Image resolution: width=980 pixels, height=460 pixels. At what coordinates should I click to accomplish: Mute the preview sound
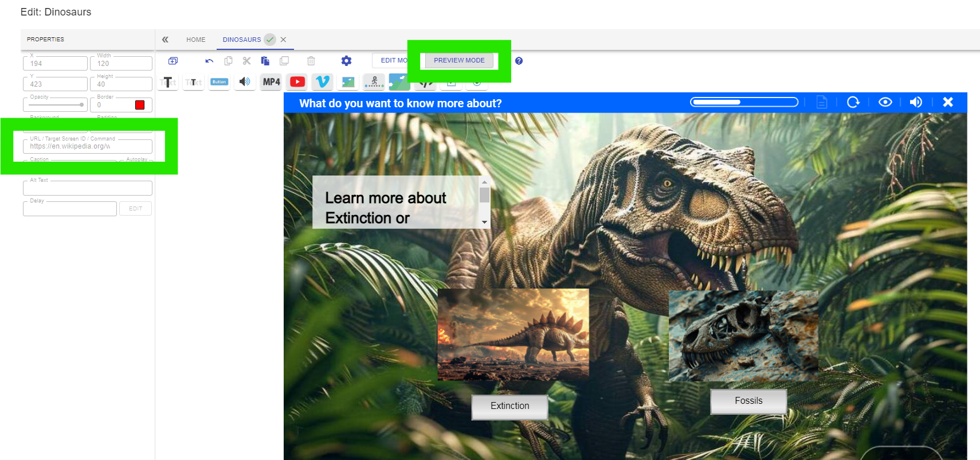(916, 102)
